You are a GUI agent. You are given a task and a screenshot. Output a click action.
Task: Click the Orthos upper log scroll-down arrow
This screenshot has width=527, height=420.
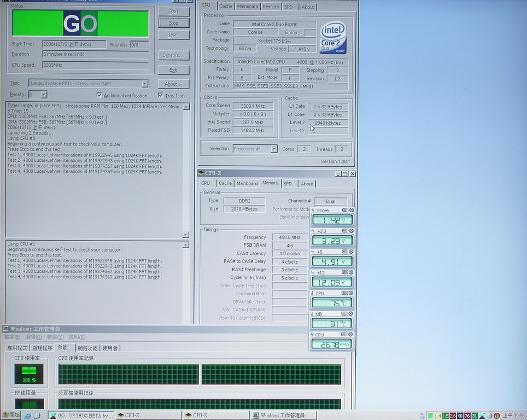[186, 235]
